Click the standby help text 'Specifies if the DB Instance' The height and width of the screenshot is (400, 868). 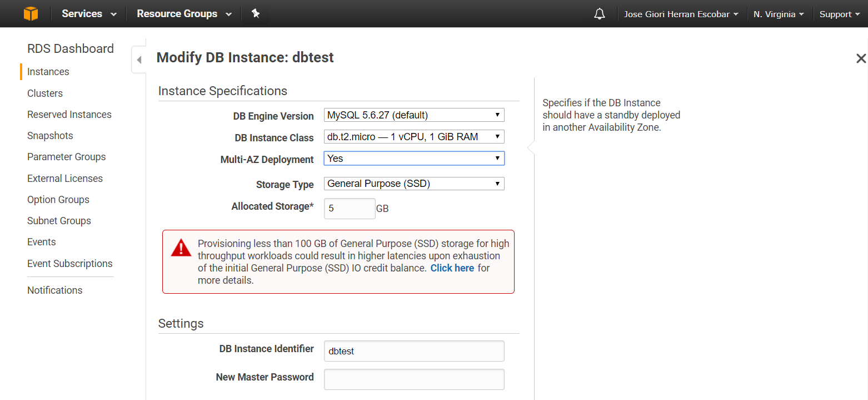pyautogui.click(x=601, y=103)
